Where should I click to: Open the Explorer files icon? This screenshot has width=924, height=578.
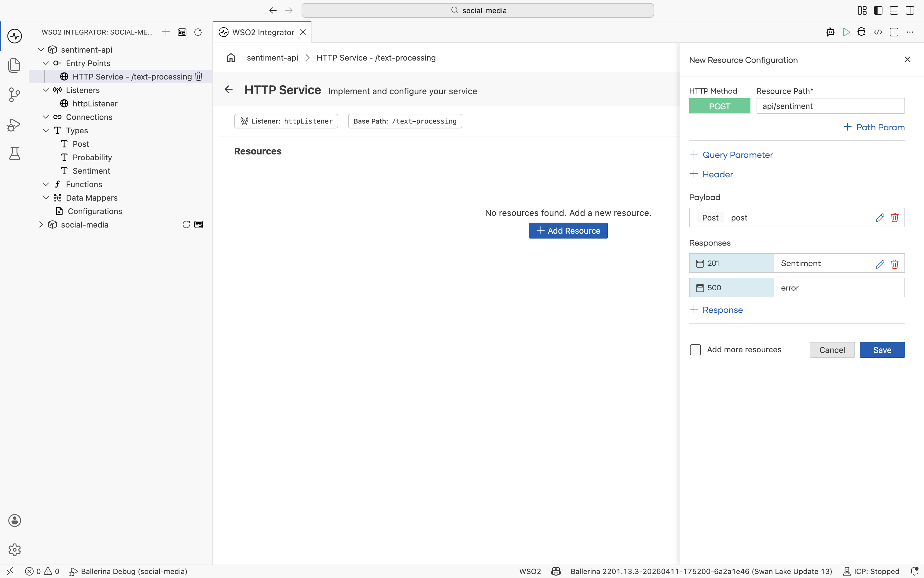pos(14,65)
